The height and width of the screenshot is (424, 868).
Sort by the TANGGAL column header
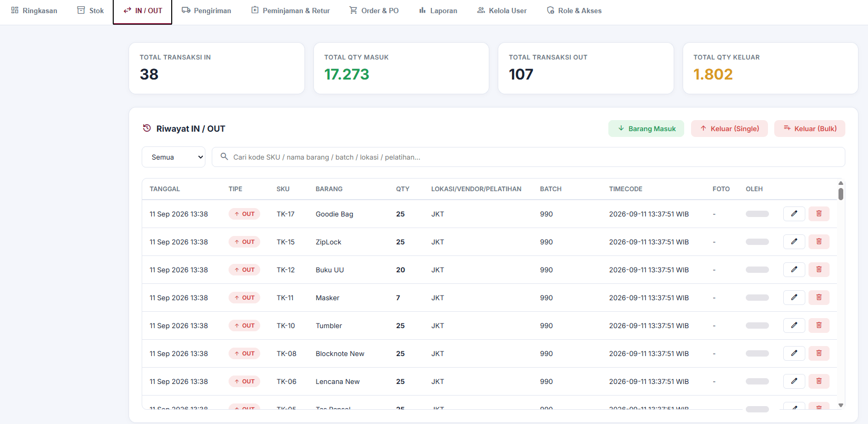point(165,189)
